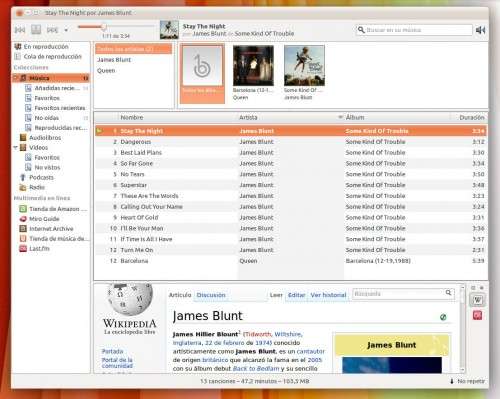This screenshot has height=399, width=500.
Task: Sort by Duración column header
Action: click(x=471, y=117)
